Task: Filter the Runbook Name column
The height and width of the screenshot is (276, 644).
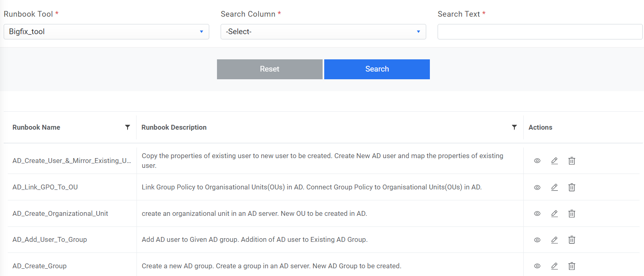Action: pyautogui.click(x=128, y=127)
